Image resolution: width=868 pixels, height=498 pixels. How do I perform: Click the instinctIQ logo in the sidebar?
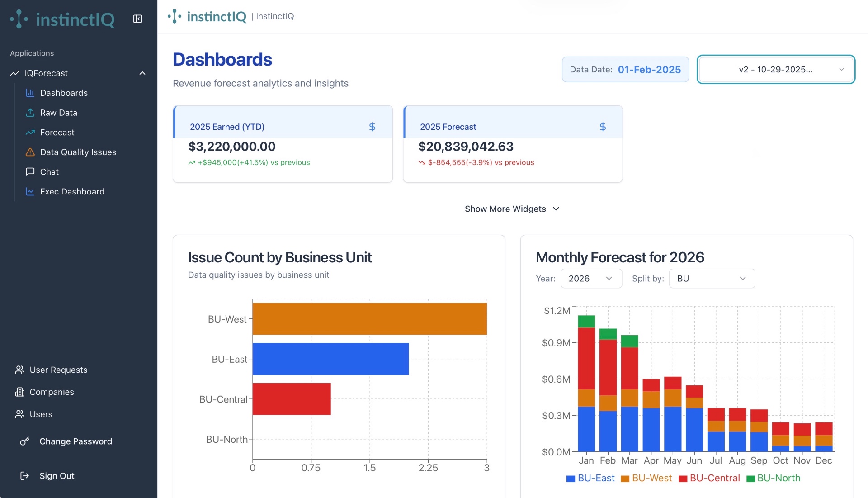pos(62,19)
